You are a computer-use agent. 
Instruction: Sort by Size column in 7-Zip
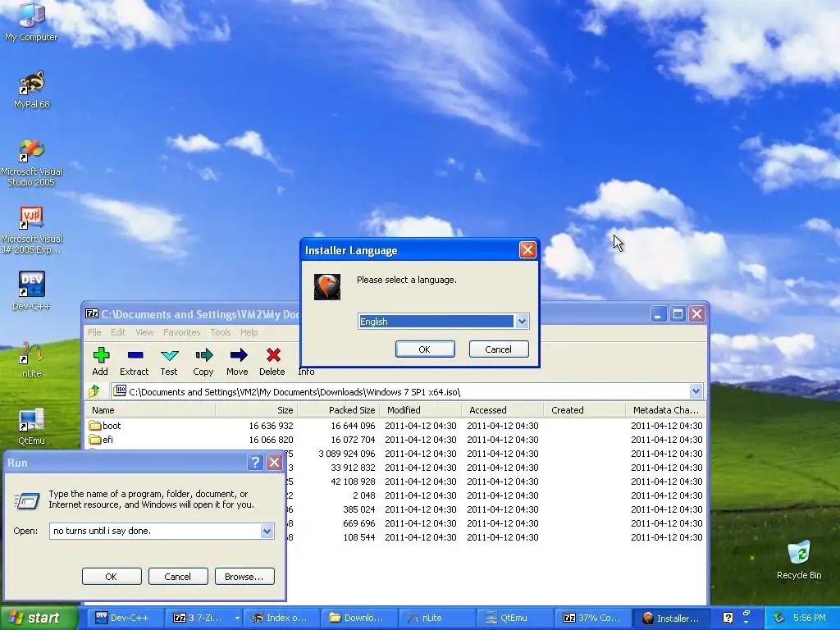[257, 410]
